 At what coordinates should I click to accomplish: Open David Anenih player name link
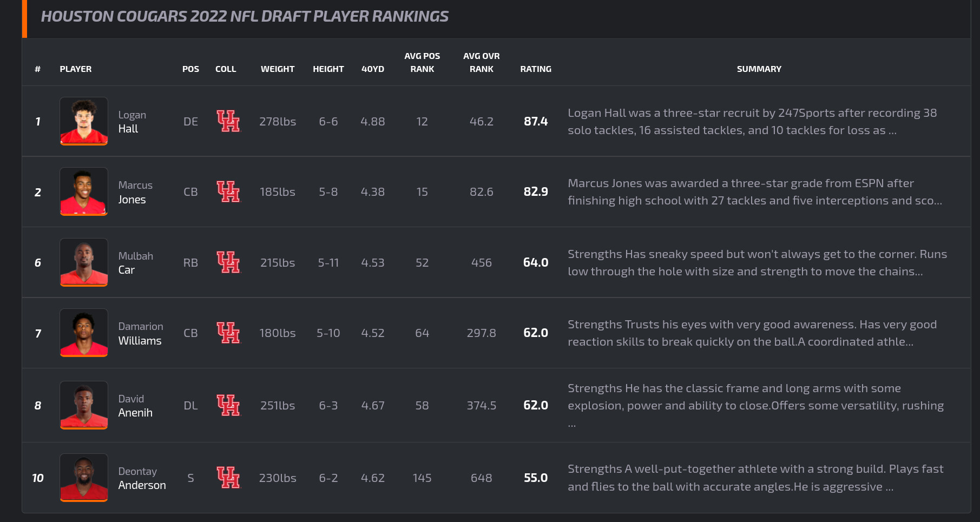tap(135, 406)
